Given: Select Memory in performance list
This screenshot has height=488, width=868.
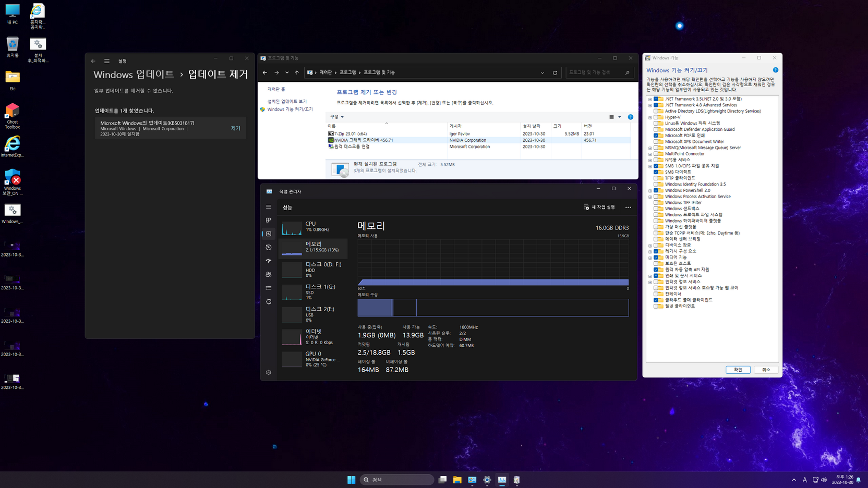Looking at the screenshot, I should pos(313,248).
